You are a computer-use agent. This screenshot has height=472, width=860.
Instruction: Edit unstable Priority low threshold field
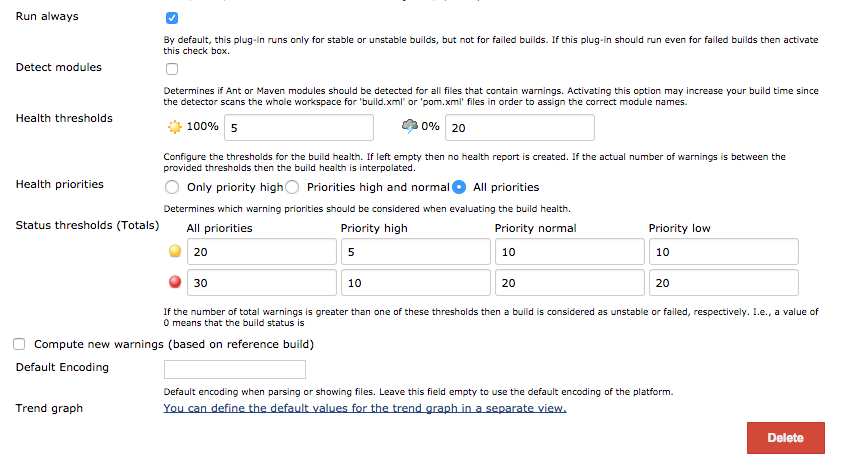click(x=723, y=253)
